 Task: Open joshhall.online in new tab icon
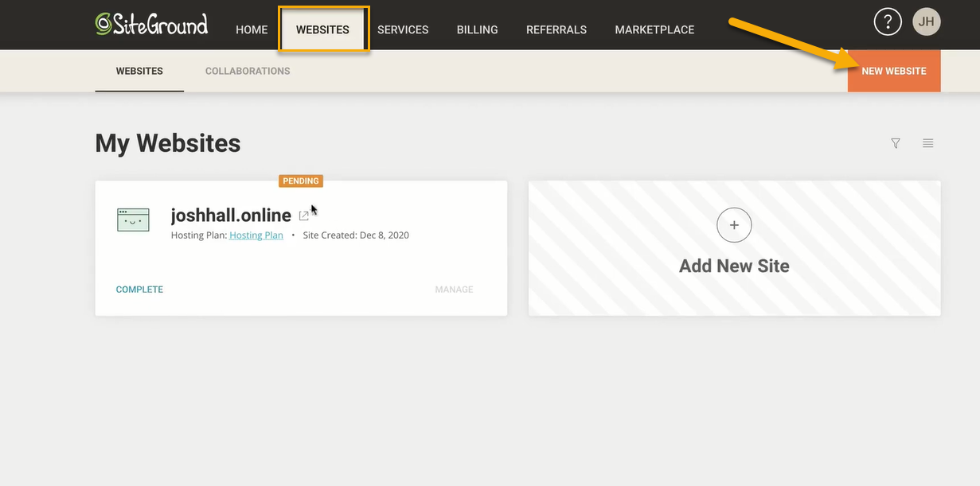coord(303,216)
